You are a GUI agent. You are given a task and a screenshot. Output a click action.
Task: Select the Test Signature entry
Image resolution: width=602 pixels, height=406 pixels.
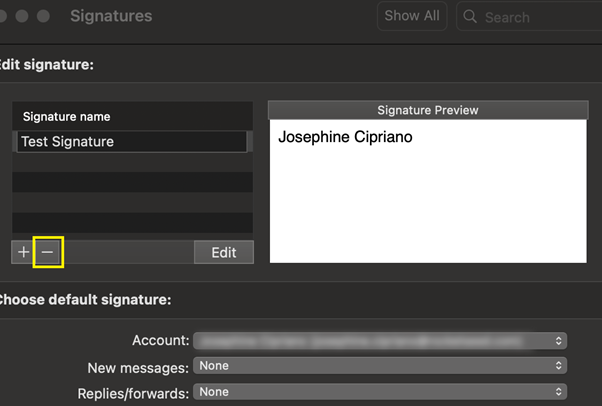(x=132, y=142)
